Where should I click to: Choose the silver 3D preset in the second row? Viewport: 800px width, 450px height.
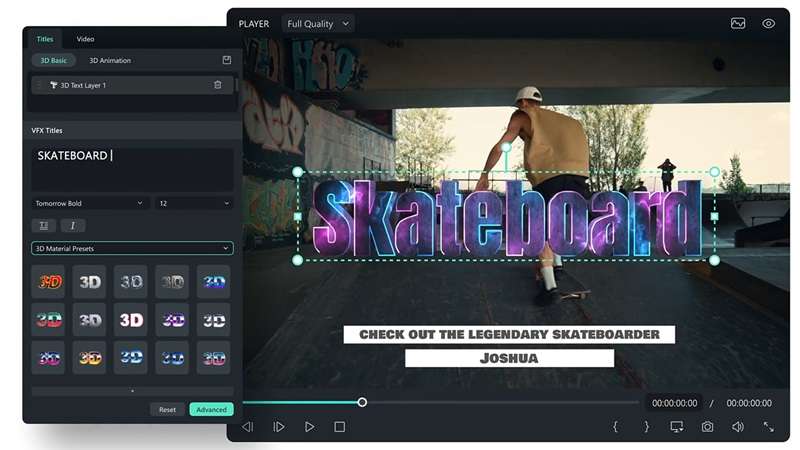tap(90, 320)
